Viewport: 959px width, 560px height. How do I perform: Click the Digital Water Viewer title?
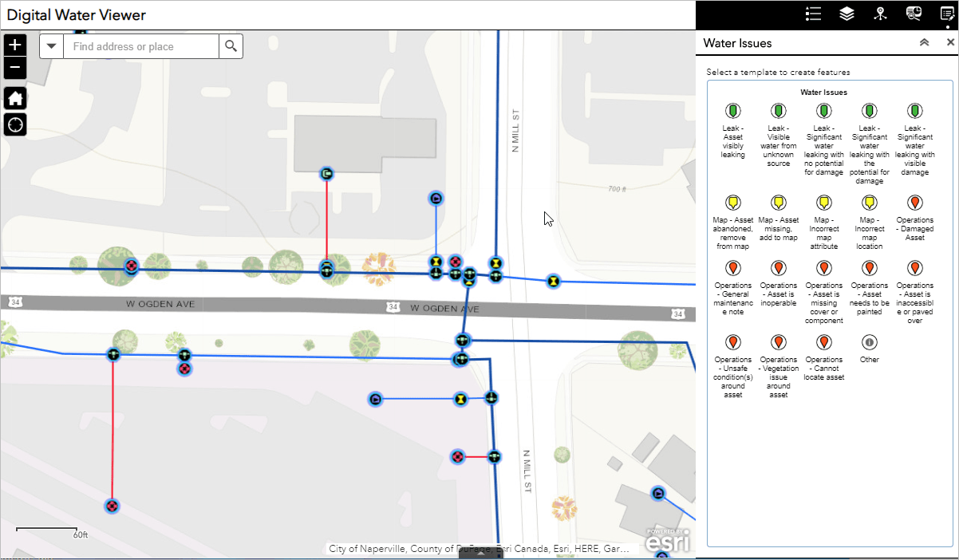(x=77, y=15)
